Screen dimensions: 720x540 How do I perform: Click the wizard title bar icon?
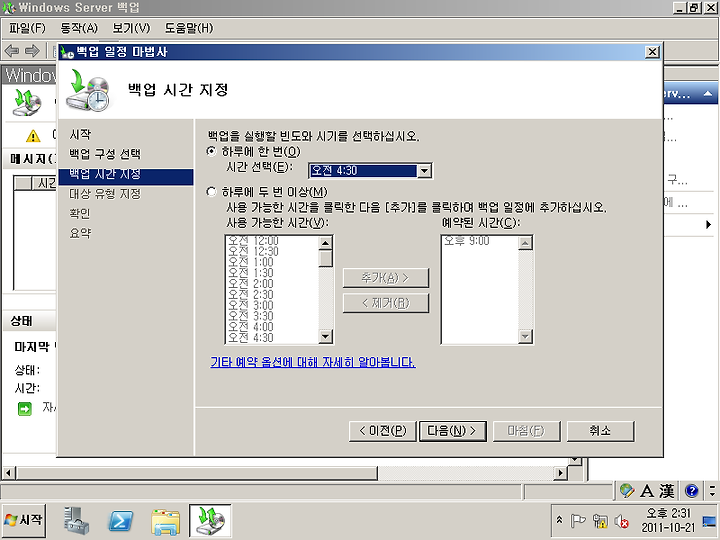click(67, 52)
